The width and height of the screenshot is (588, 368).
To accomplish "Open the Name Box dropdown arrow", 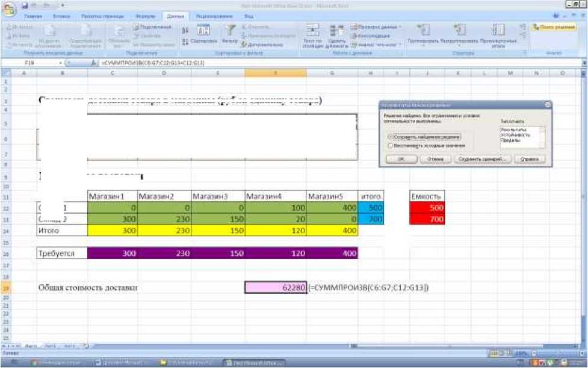I will 61,63.
